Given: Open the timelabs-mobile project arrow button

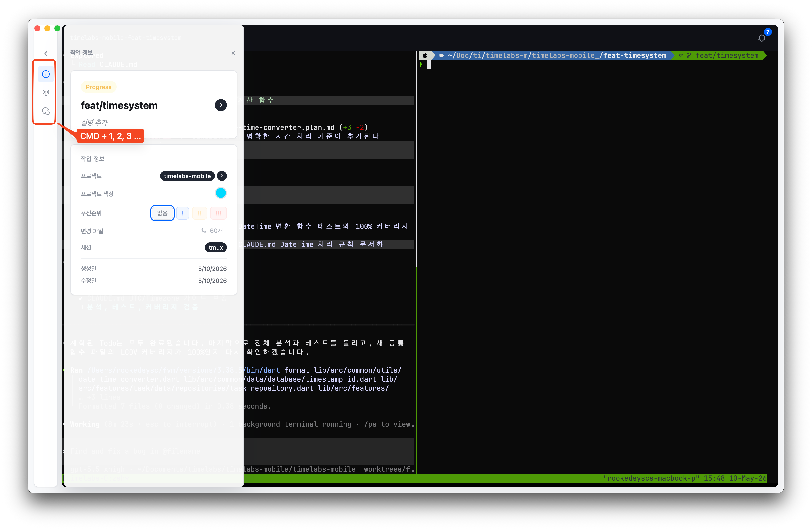Looking at the screenshot, I should pos(222,176).
